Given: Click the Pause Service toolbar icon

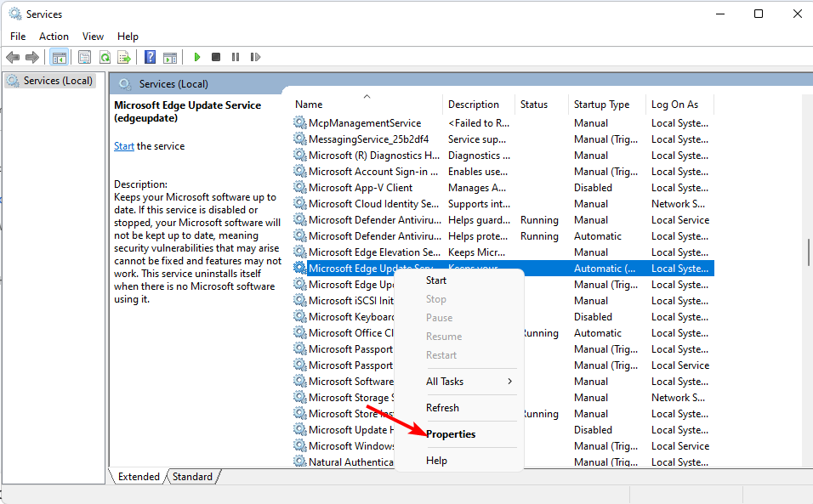Looking at the screenshot, I should 236,56.
